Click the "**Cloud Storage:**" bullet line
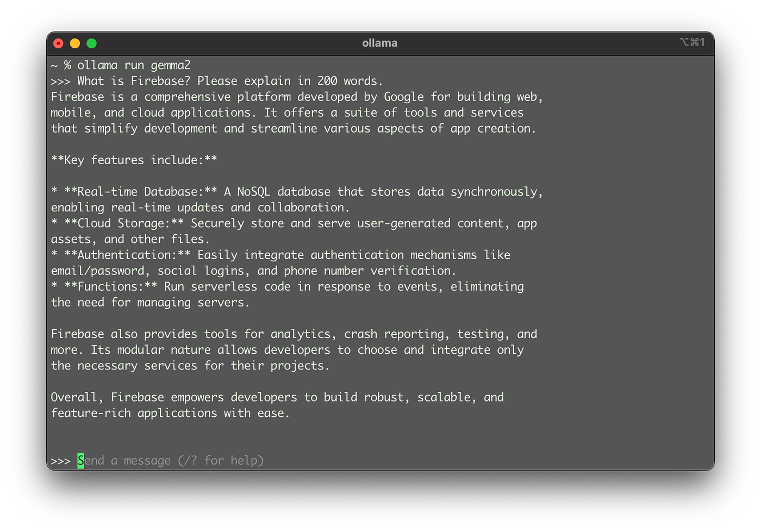 [x=294, y=223]
